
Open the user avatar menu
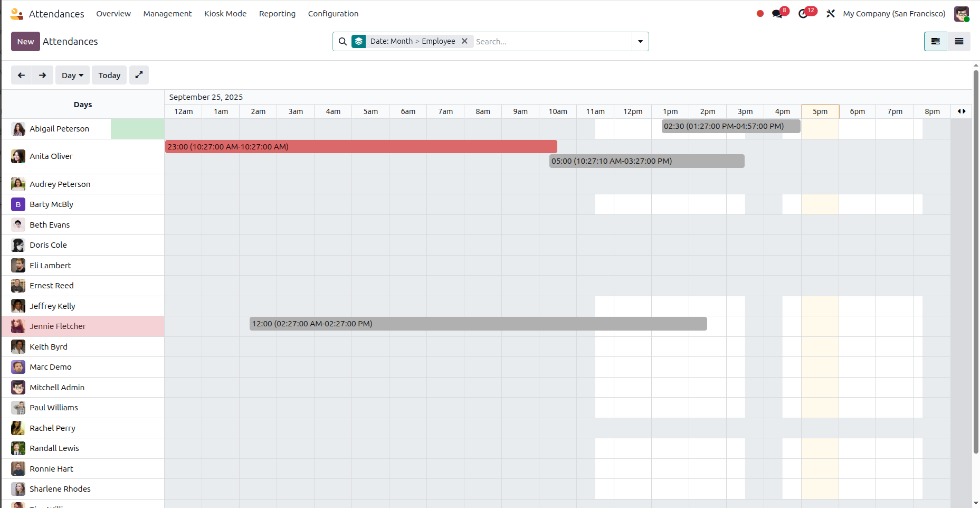(x=962, y=14)
